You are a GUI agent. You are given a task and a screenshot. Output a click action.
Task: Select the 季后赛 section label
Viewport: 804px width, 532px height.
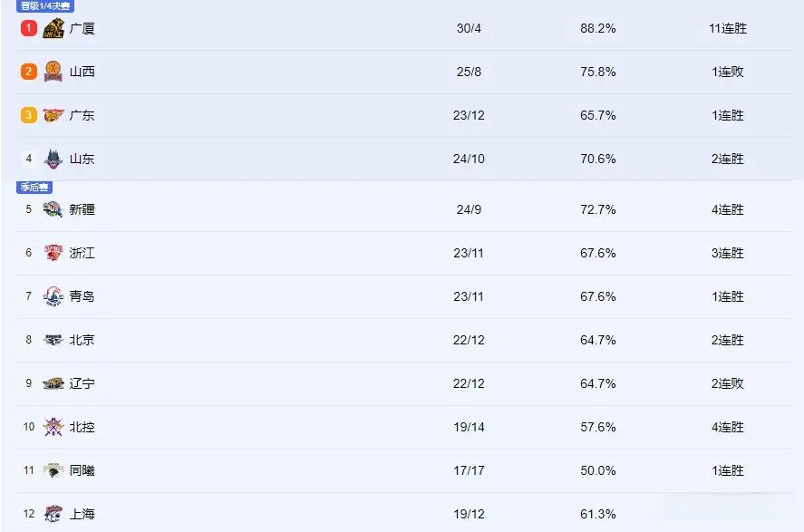pyautogui.click(x=34, y=187)
